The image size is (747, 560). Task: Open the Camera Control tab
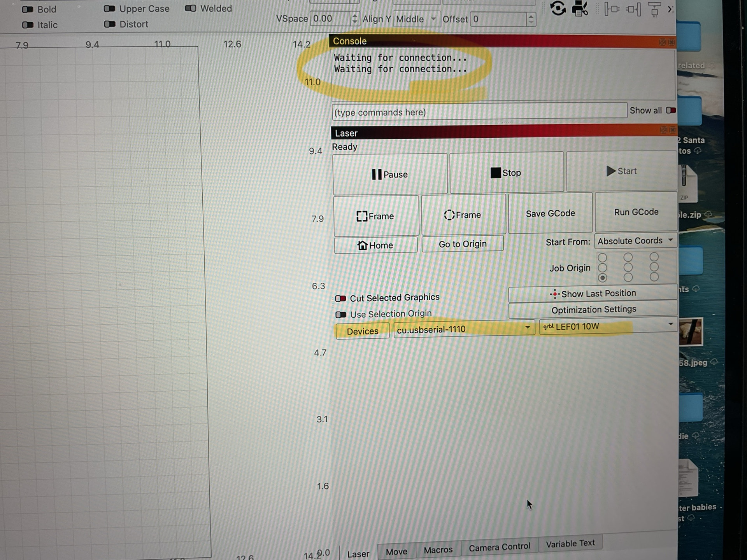click(499, 547)
